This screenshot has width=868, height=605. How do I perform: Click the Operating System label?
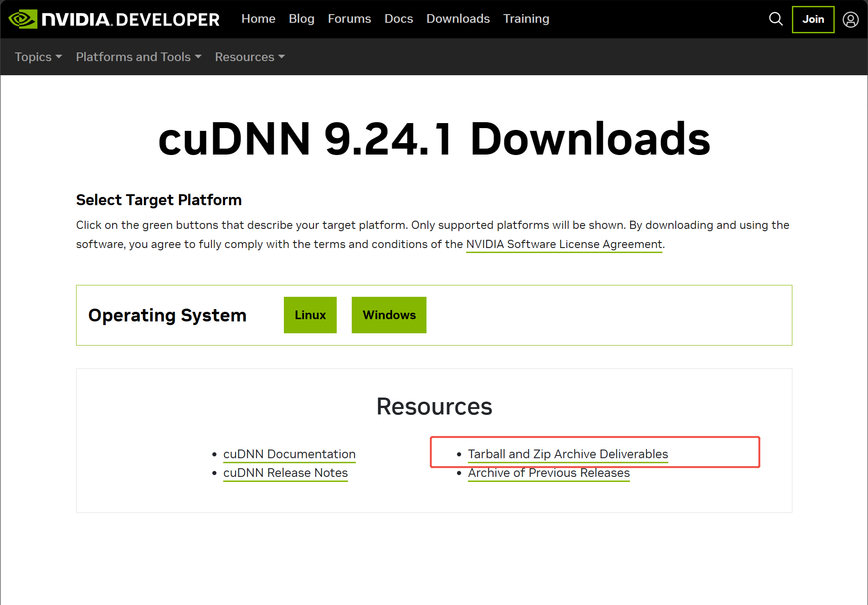[167, 315]
